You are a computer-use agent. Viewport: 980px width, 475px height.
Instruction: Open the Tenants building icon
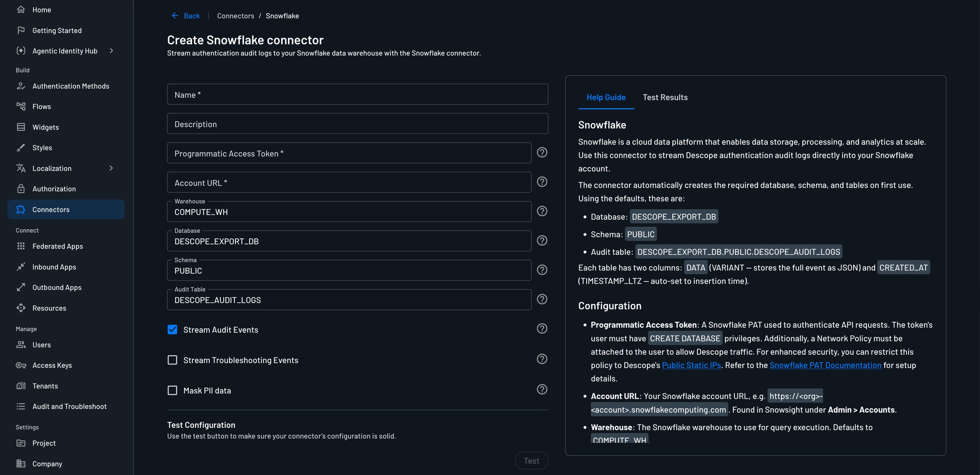click(x=21, y=386)
